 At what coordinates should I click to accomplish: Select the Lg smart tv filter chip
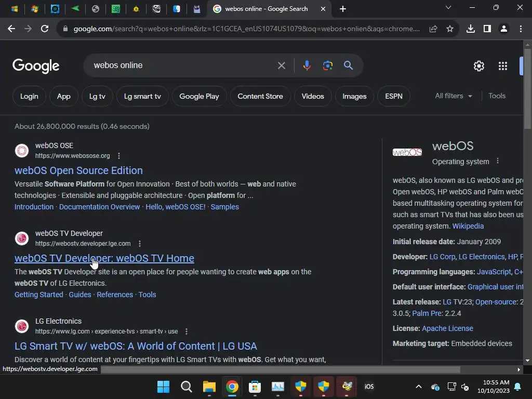tap(142, 96)
